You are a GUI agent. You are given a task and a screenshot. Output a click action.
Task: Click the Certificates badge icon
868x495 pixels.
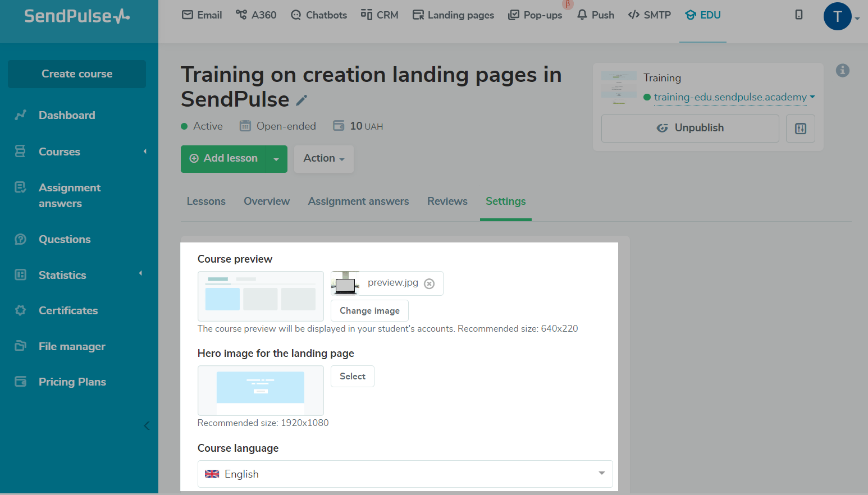coord(21,310)
